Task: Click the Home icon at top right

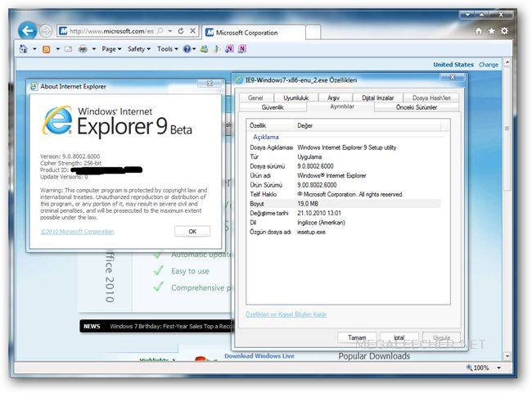Action: point(479,31)
